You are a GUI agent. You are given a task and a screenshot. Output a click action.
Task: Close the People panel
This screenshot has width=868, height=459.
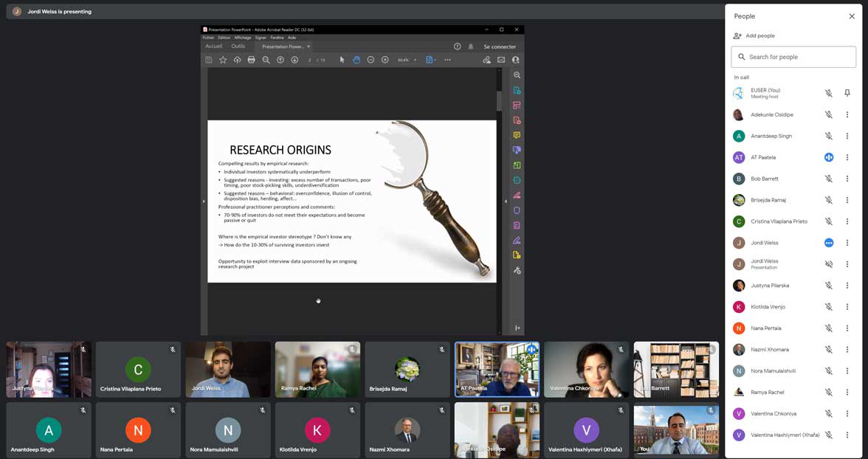[851, 16]
